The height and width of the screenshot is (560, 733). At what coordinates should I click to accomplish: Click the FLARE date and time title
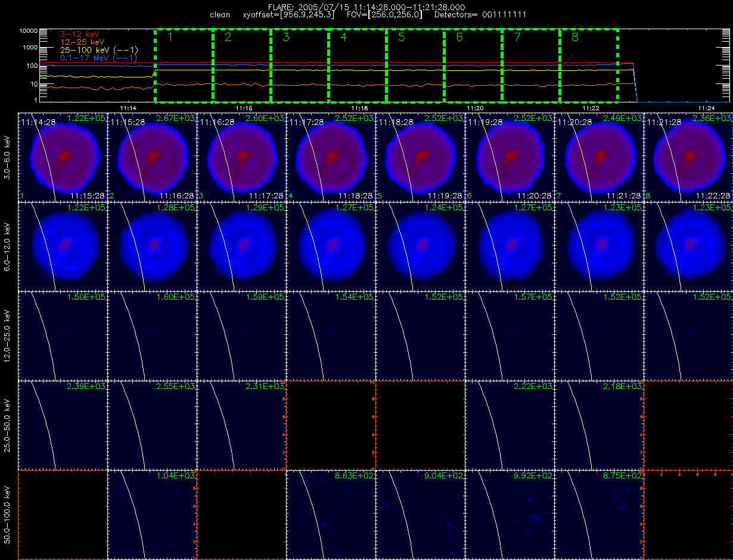366,7
